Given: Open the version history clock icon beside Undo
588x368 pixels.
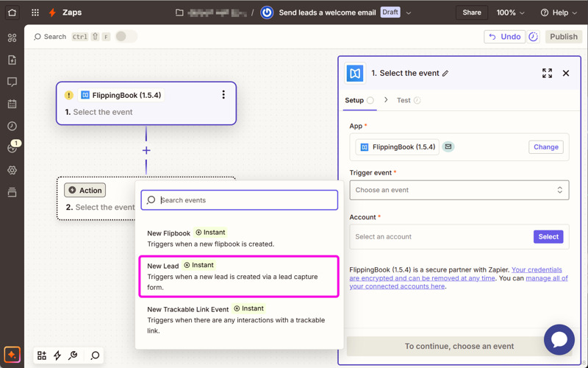Looking at the screenshot, I should (x=534, y=37).
